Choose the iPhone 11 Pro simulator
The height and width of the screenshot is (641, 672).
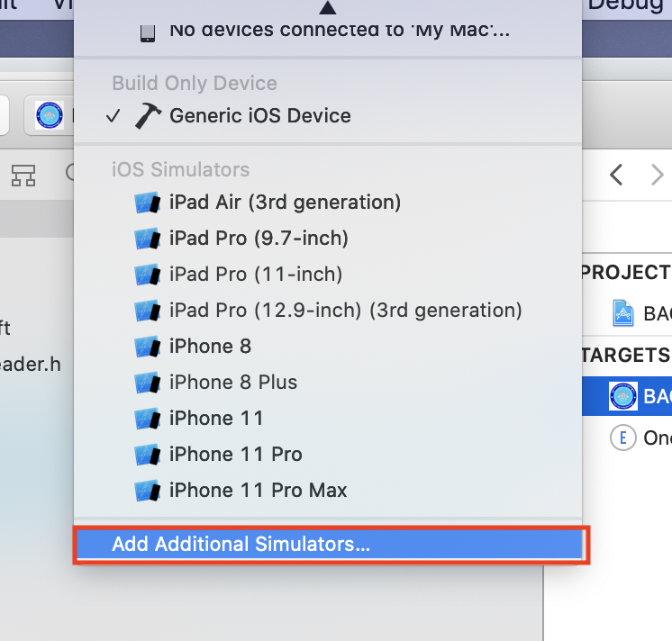[235, 455]
